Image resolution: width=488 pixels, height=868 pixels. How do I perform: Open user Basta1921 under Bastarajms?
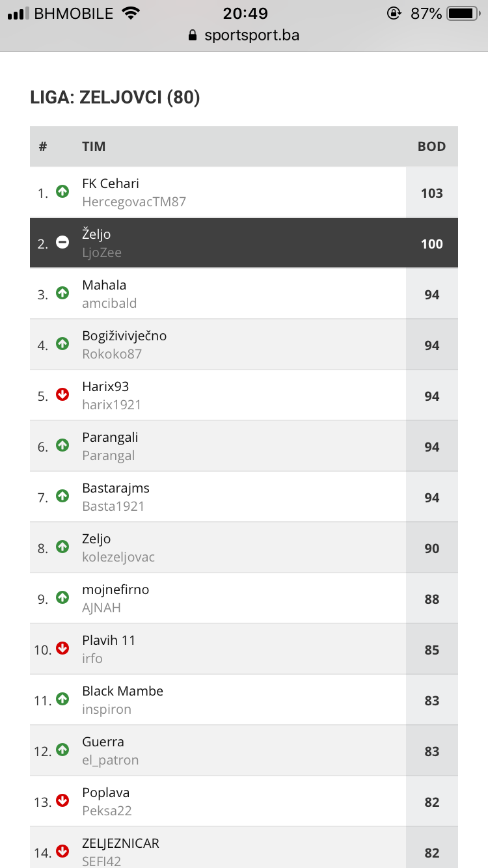tap(113, 506)
